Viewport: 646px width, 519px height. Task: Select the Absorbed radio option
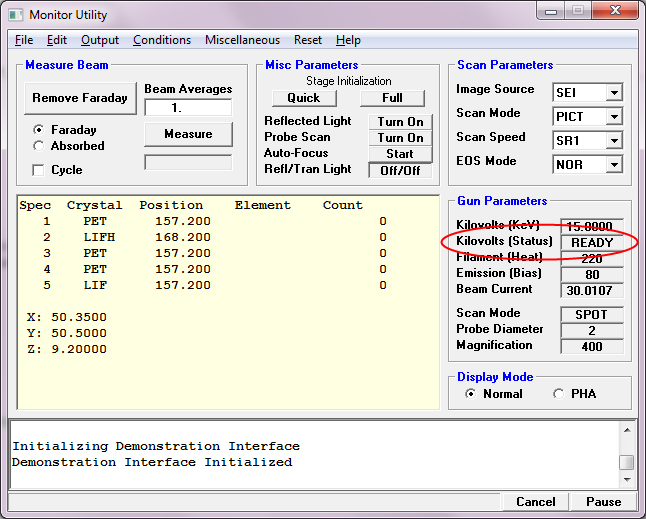39,146
